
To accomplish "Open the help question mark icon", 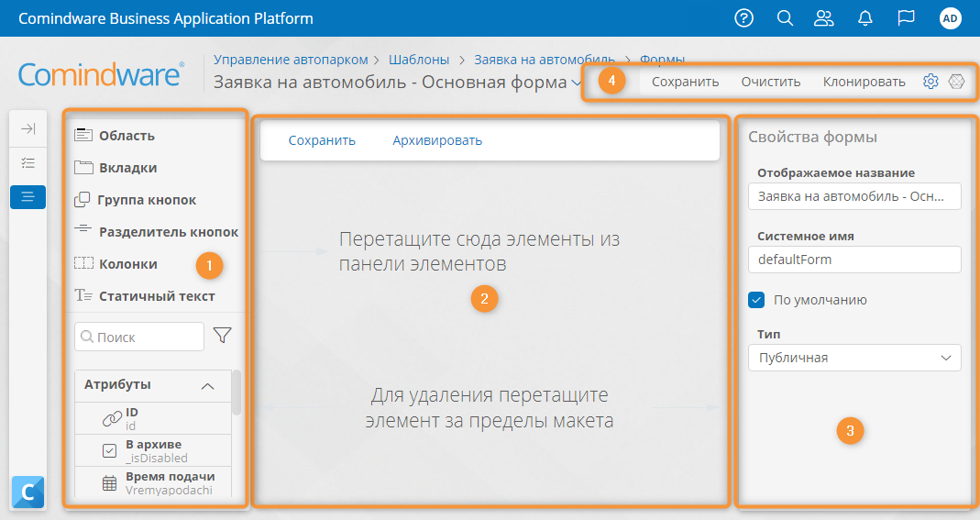I will [743, 18].
